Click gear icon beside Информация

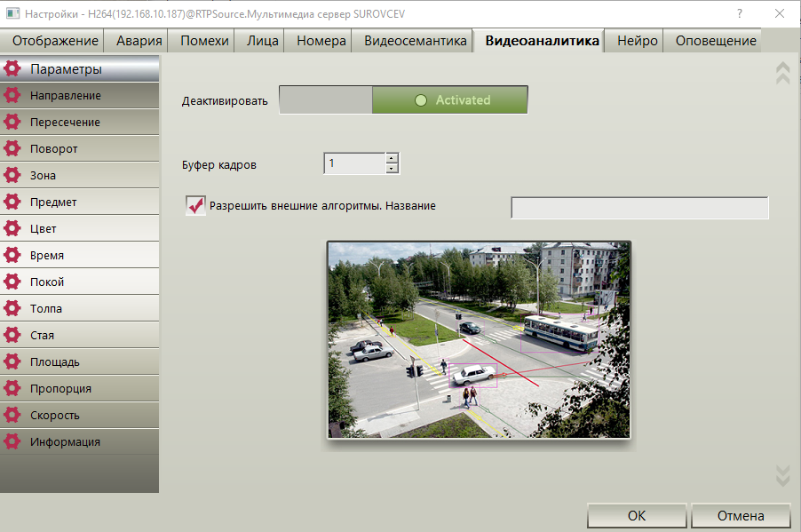click(12, 441)
